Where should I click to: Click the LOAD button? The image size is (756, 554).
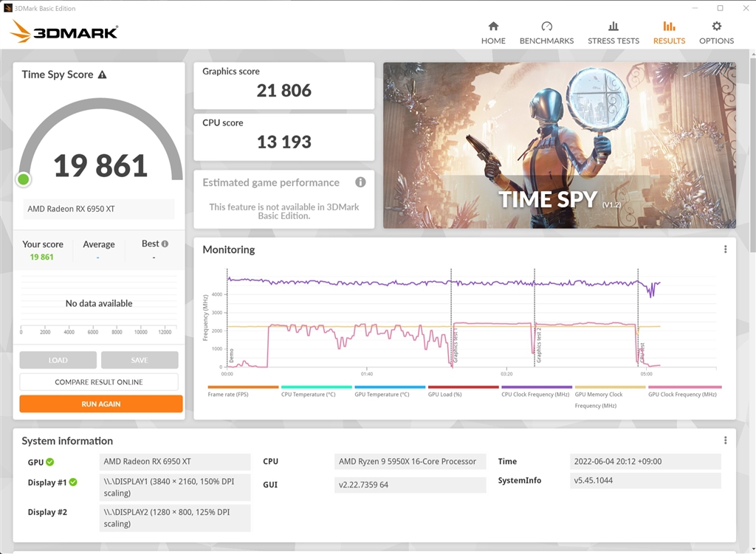(58, 360)
